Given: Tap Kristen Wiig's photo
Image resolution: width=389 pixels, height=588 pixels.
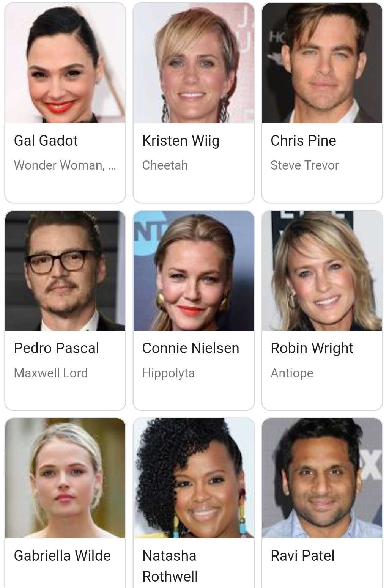Looking at the screenshot, I should 194,63.
